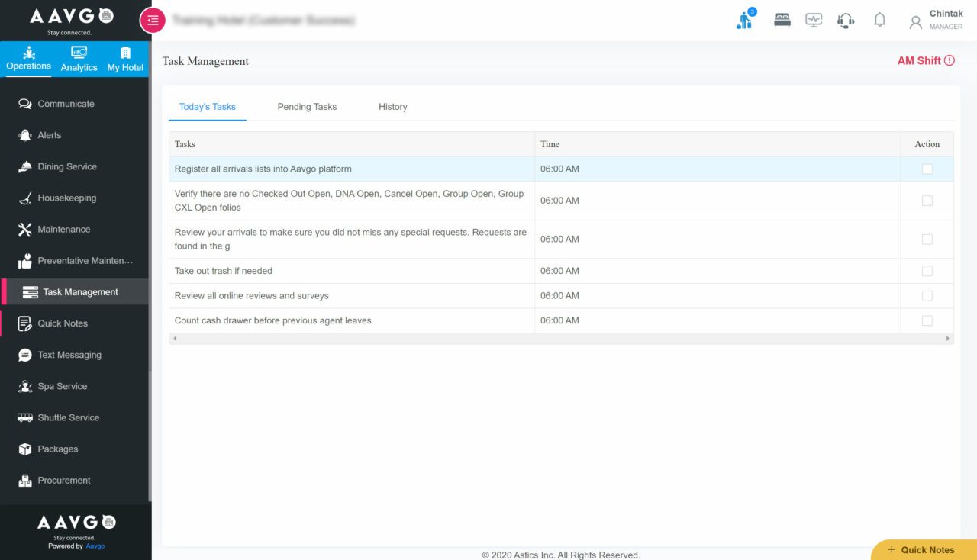Click the right arrow of the horizontal scrollbar
This screenshot has width=977, height=560.
pyautogui.click(x=948, y=338)
